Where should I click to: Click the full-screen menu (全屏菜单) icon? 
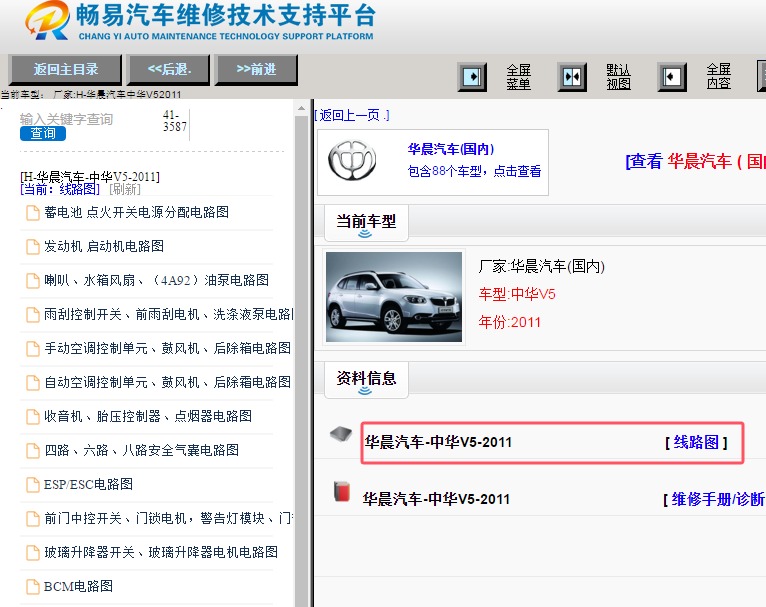coord(472,77)
